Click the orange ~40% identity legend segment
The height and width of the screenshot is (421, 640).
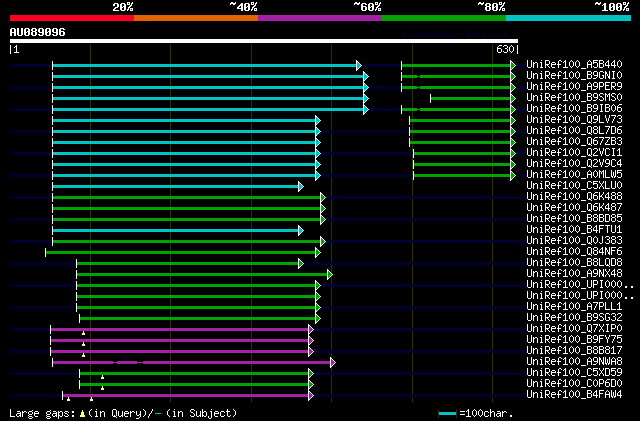click(x=196, y=18)
